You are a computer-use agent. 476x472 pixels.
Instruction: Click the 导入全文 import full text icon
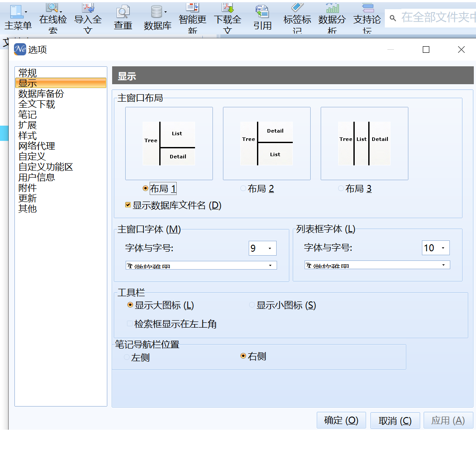coord(88,9)
